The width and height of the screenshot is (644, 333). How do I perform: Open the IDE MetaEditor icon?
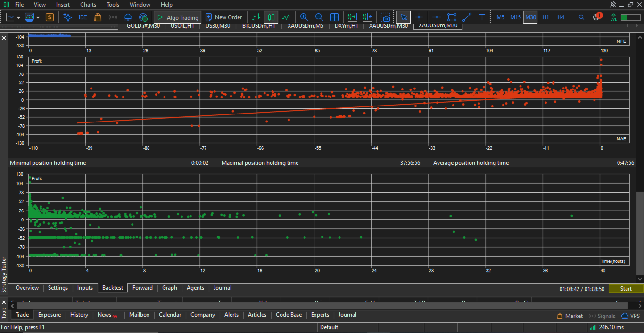click(83, 17)
